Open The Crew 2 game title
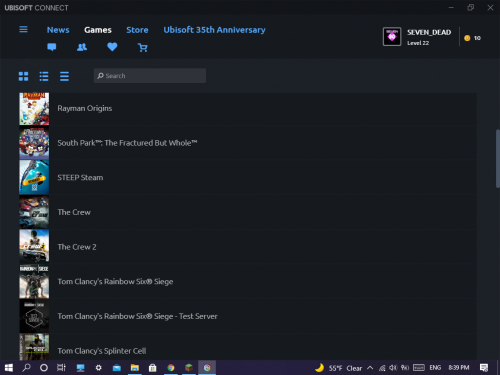The height and width of the screenshot is (375, 500). [77, 247]
